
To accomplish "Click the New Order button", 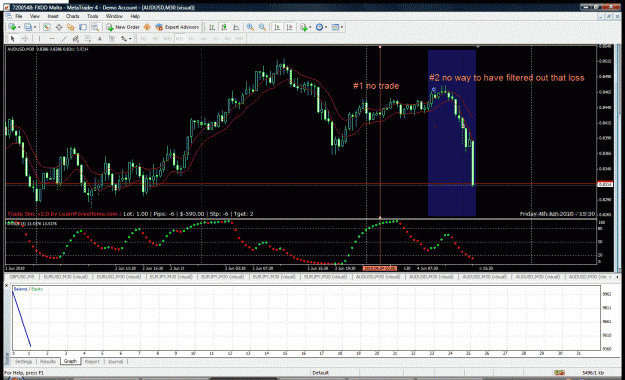I will point(122,27).
